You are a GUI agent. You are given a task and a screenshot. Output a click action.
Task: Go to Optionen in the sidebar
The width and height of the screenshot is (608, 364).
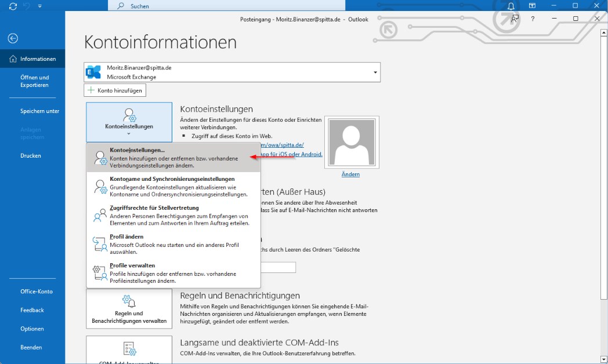click(x=32, y=329)
